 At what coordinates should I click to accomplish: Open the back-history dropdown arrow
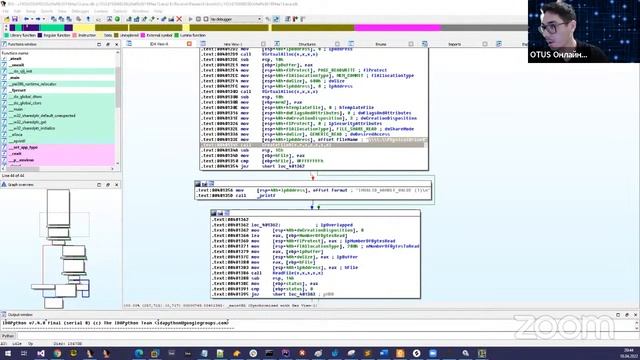pos(32,19)
